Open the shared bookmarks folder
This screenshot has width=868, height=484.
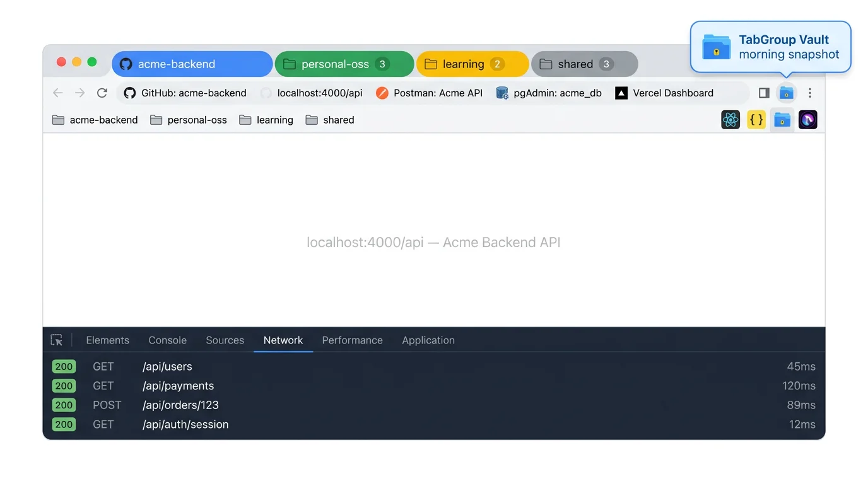[330, 120]
